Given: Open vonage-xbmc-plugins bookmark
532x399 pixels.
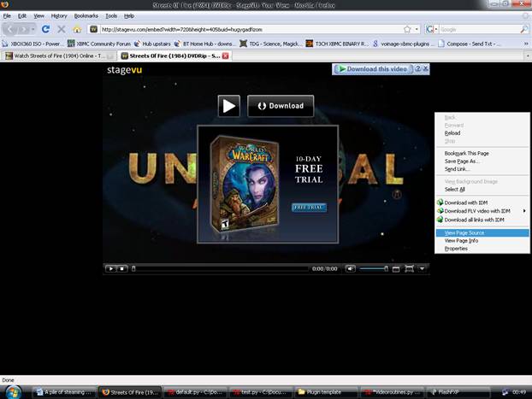Looking at the screenshot, I should point(403,44).
